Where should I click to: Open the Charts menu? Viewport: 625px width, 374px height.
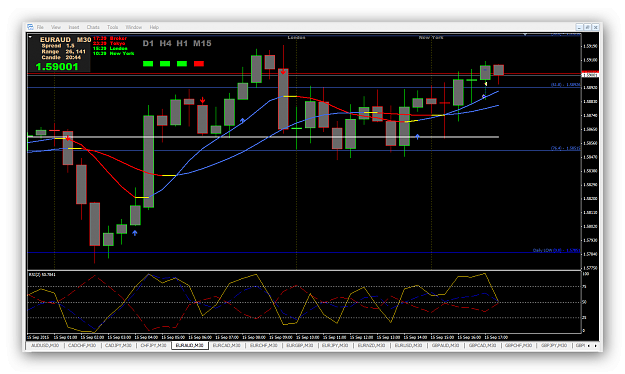[x=93, y=27]
